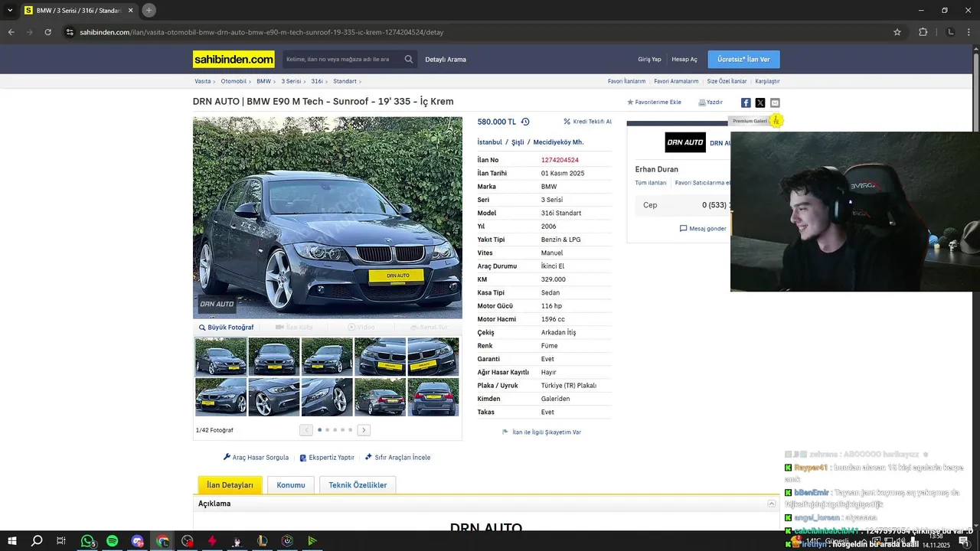
Task: Reload the page with refresh icon
Action: click(47, 32)
